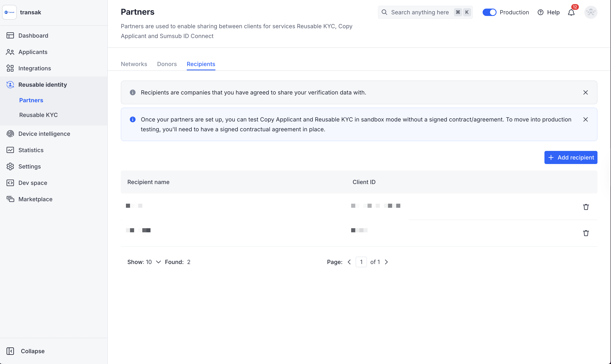The image size is (611, 364).
Task: Focus the Search anything here field
Action: tap(420, 12)
